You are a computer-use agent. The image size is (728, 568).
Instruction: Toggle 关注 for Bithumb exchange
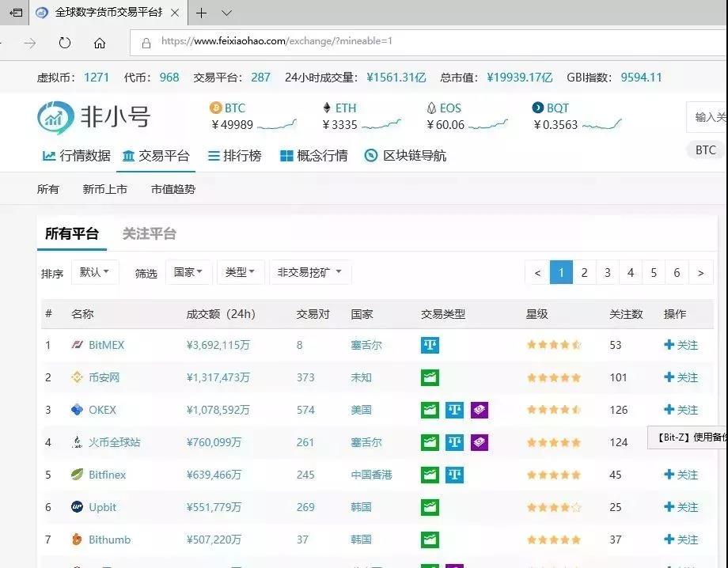pos(681,540)
